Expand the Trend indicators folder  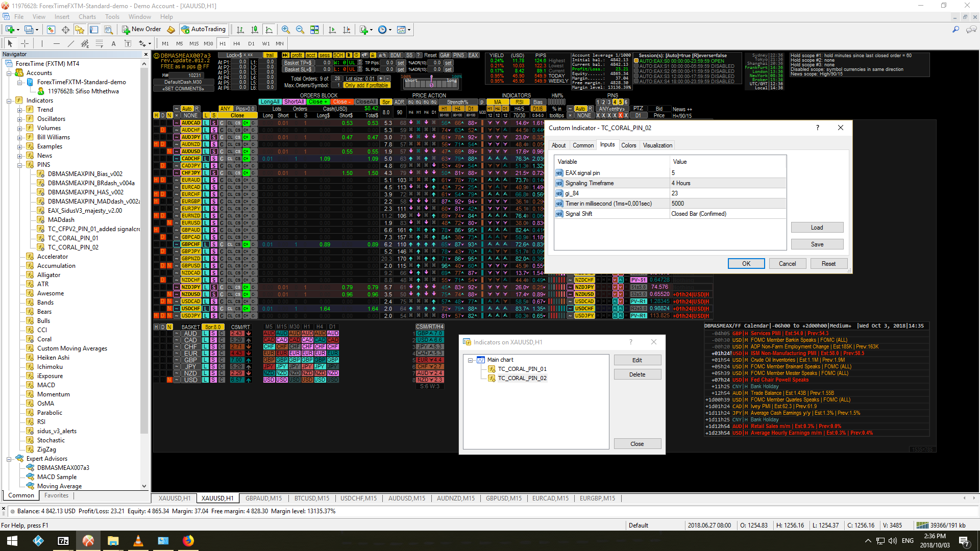(20, 110)
